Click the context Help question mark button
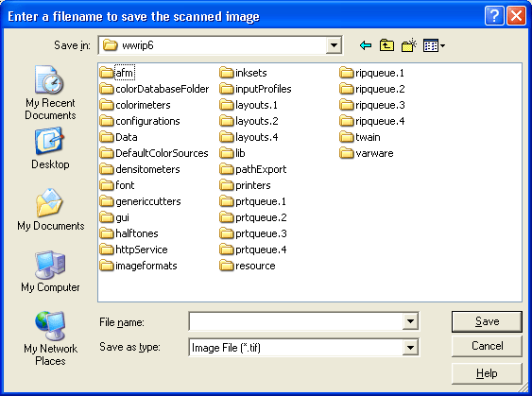The width and height of the screenshot is (532, 396). coord(494,16)
